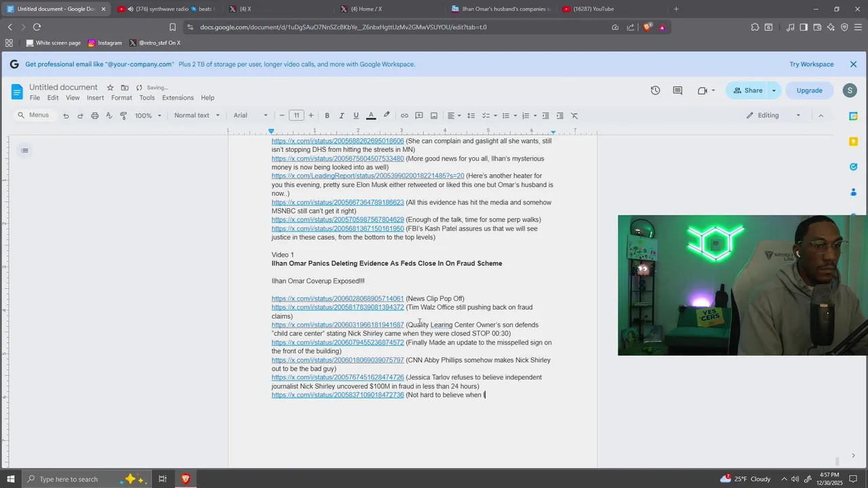Insert an image via toolbar icon
Image resolution: width=868 pixels, height=488 pixels.
click(434, 116)
